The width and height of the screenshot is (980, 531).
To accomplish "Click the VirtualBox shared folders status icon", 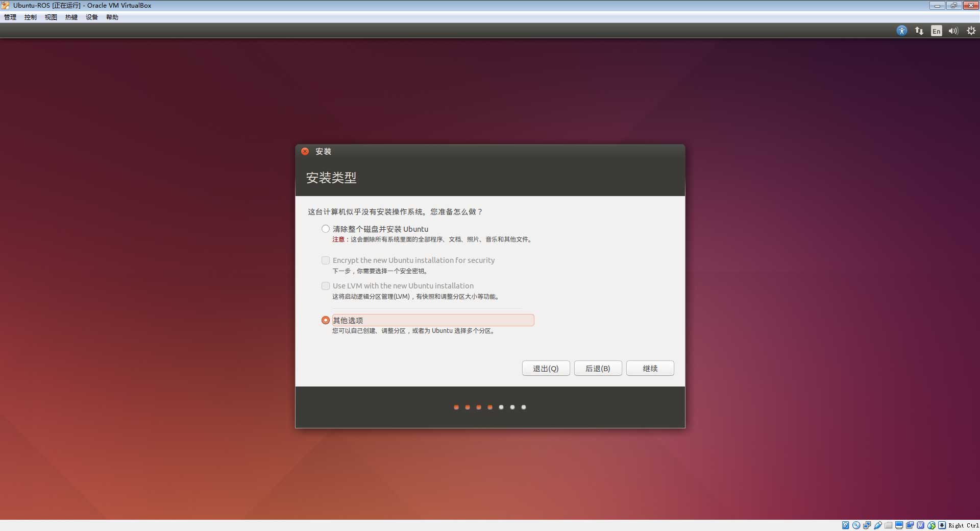I will pos(888,525).
